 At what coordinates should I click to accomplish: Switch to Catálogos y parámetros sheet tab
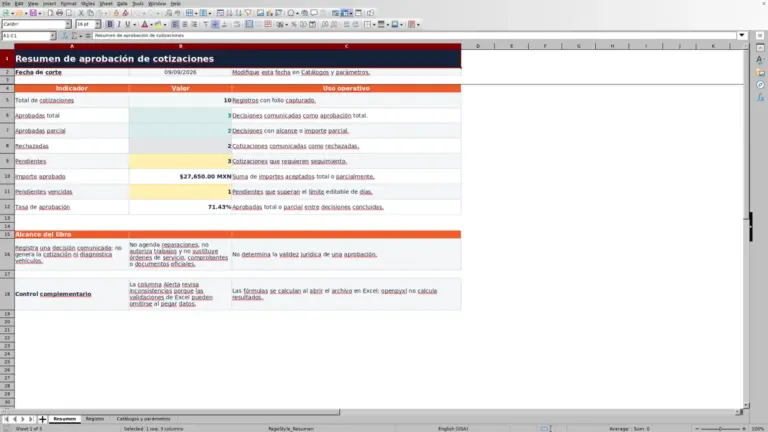tap(143, 419)
